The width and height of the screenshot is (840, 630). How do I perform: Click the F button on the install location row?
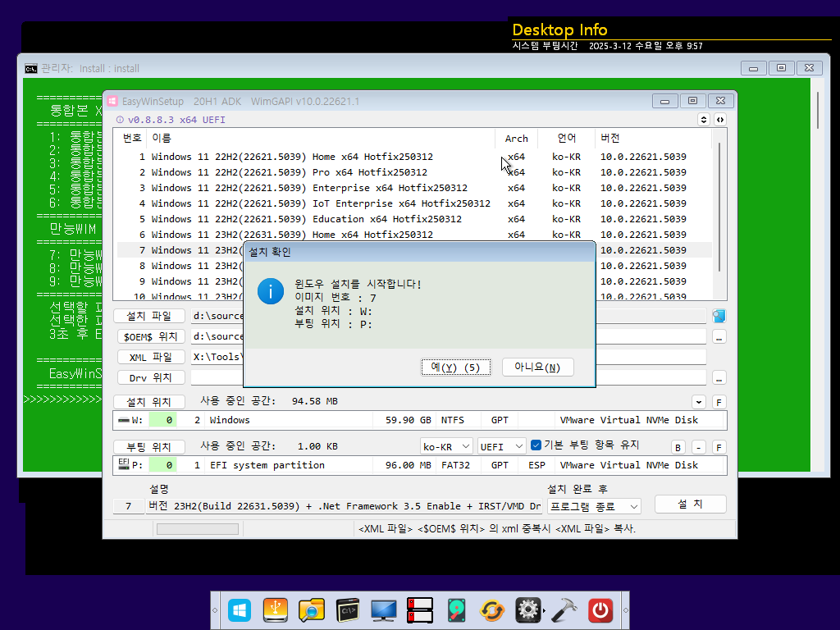[x=719, y=402]
